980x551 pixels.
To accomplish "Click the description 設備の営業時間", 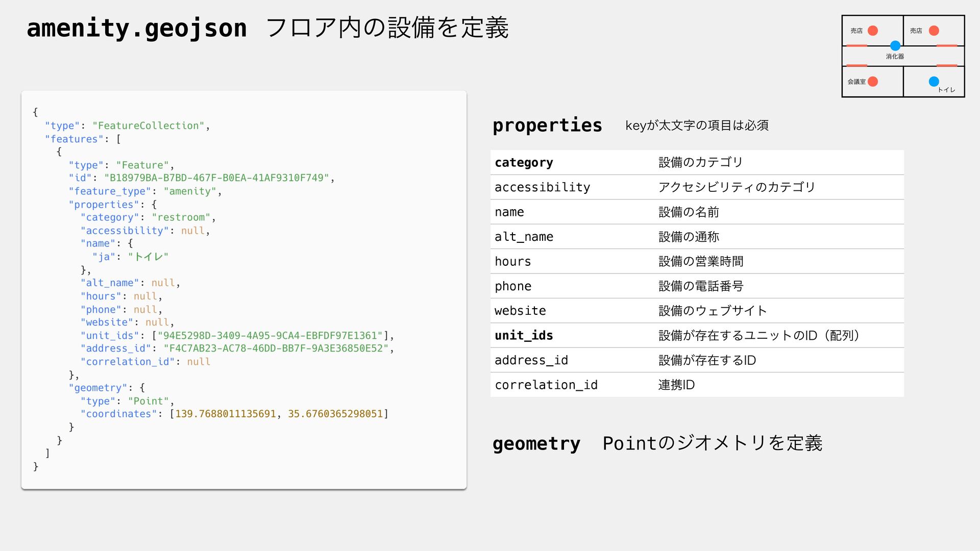I will (701, 261).
